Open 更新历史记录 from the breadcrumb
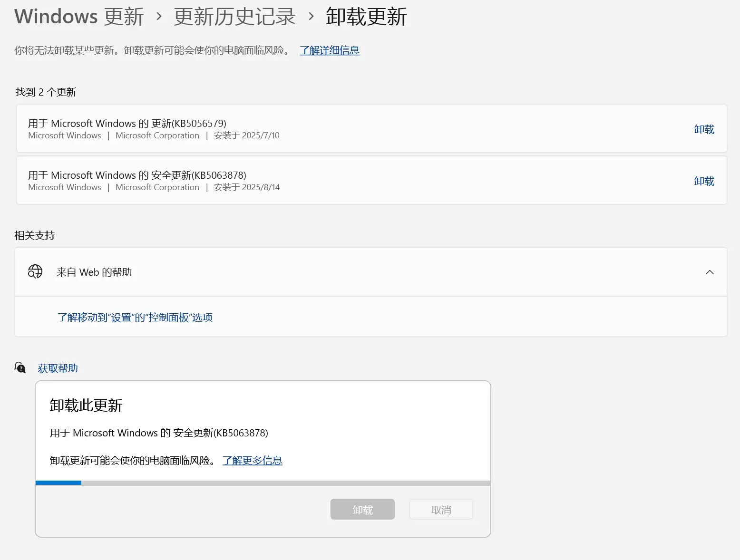Image resolution: width=740 pixels, height=560 pixels. 234,17
